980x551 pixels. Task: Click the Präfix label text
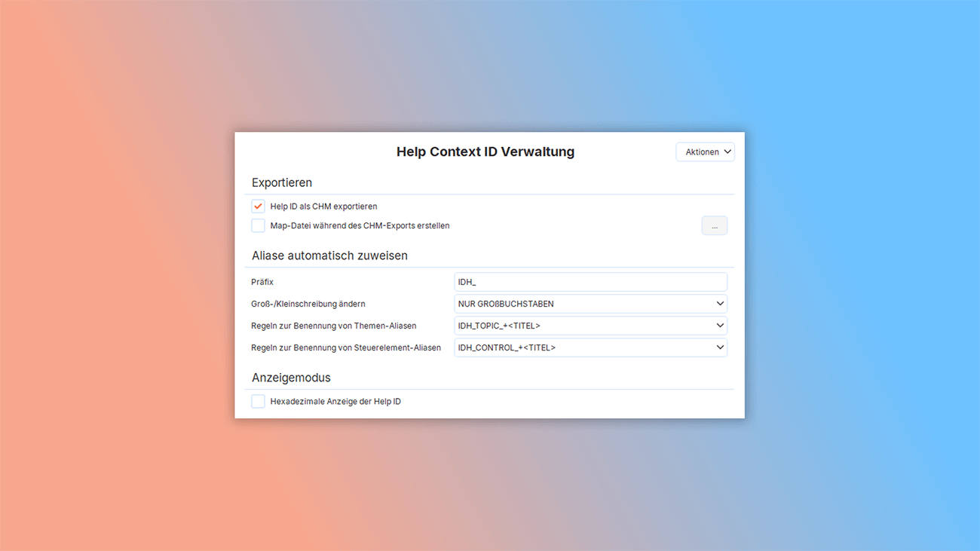click(262, 282)
